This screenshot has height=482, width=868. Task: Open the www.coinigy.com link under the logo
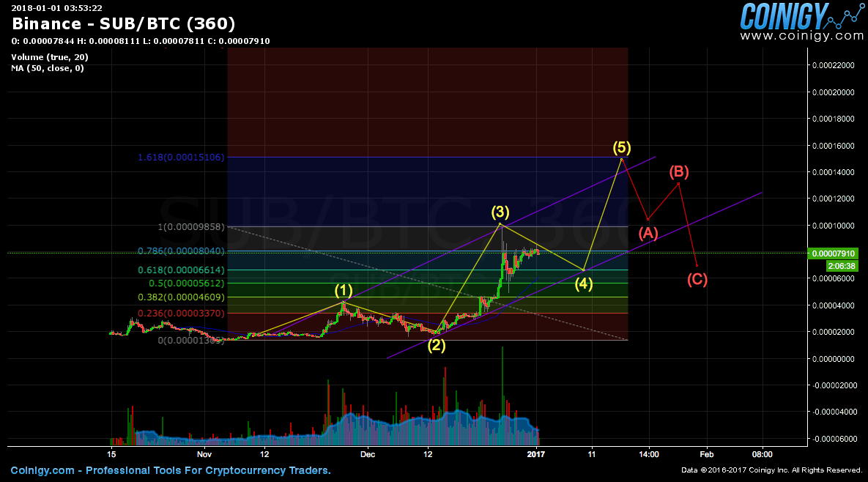point(801,36)
